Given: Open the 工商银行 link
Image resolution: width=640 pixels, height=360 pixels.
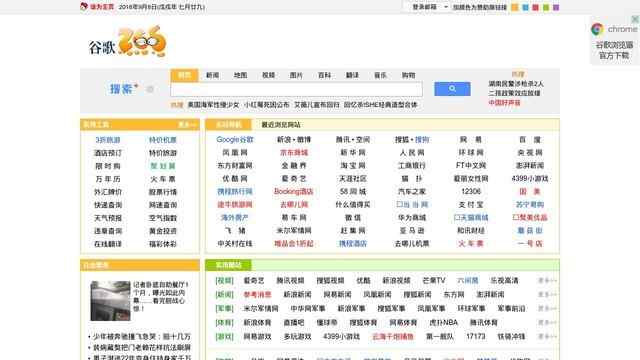Looking at the screenshot, I should pos(411,166).
